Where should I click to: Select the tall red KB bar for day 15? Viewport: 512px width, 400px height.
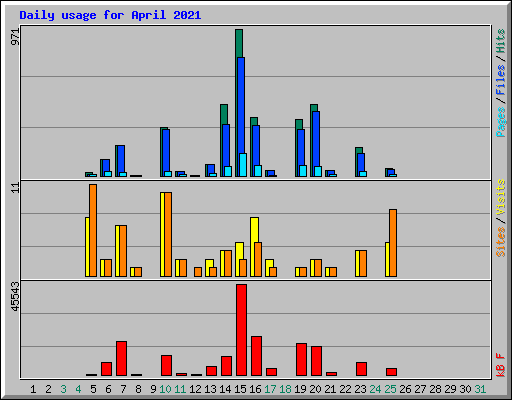pos(242,330)
